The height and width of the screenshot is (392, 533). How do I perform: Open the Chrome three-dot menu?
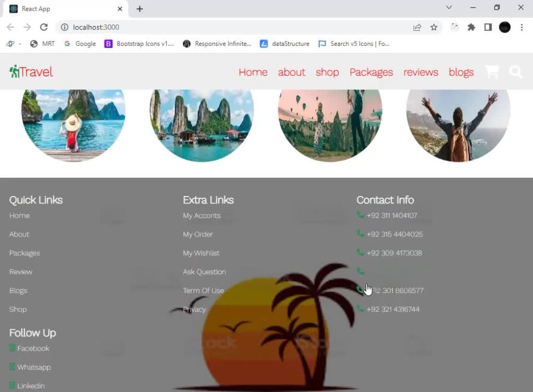521,27
